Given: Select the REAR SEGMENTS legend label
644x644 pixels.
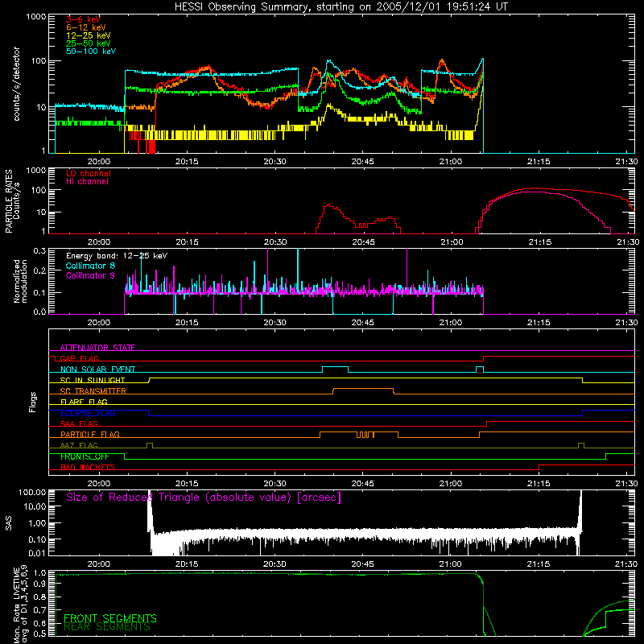Looking at the screenshot, I should coord(107,627).
